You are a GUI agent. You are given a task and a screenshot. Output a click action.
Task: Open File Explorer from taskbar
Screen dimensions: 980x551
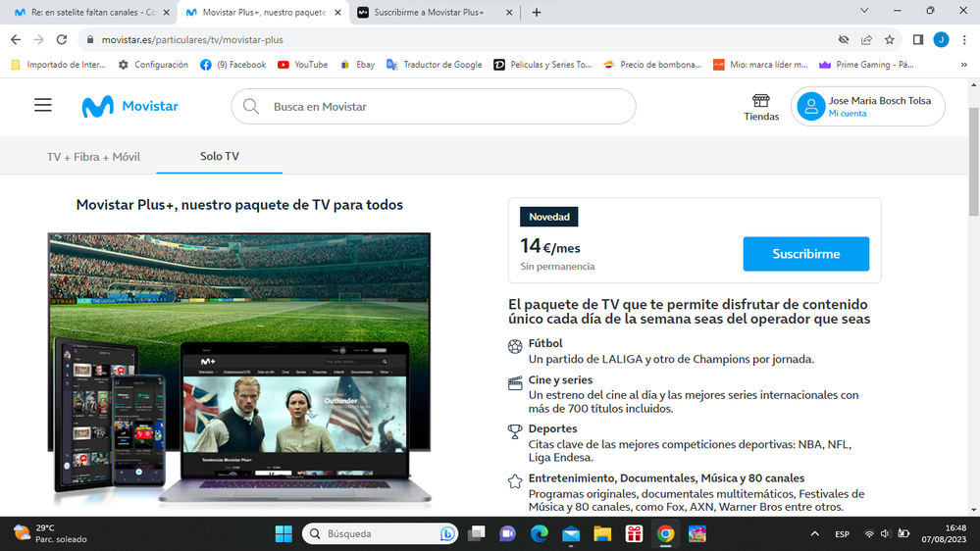[x=602, y=533]
